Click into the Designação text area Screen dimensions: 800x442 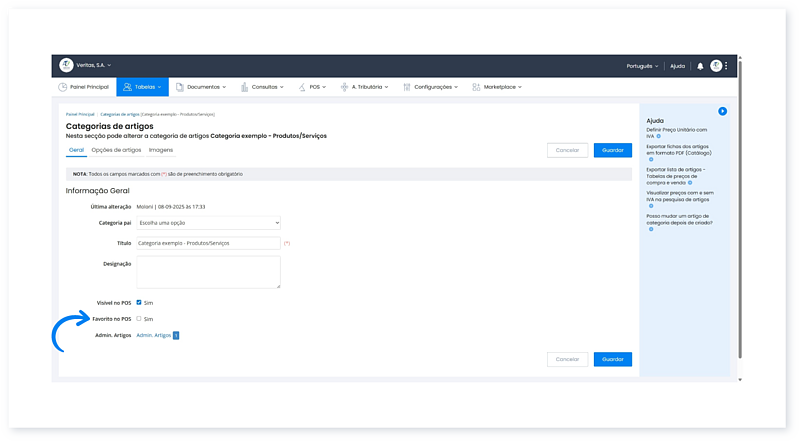pyautogui.click(x=208, y=272)
